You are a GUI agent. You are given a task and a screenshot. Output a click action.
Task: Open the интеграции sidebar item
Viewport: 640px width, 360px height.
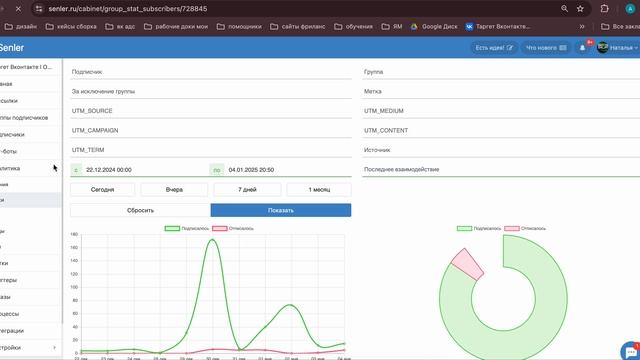click(x=12, y=331)
